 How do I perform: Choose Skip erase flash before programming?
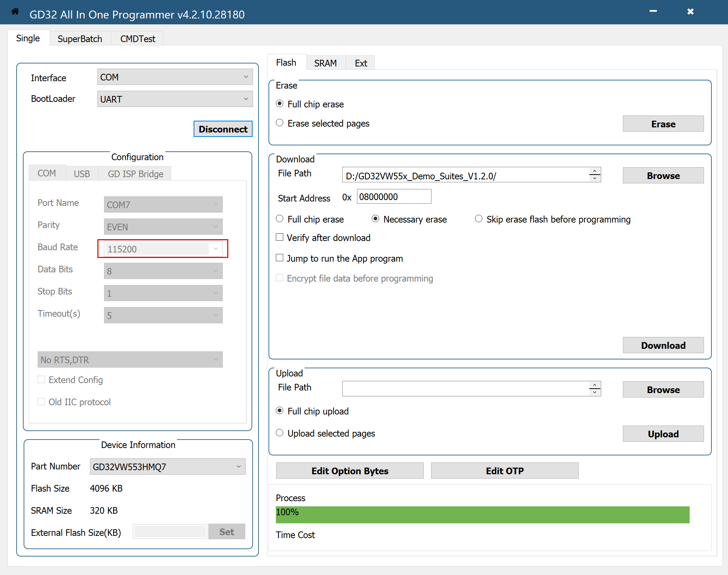coord(479,219)
